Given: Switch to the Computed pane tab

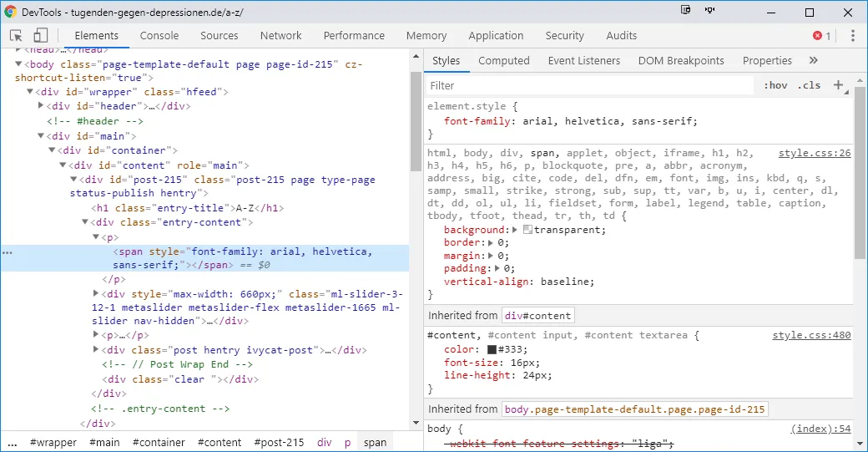Looking at the screenshot, I should point(504,60).
